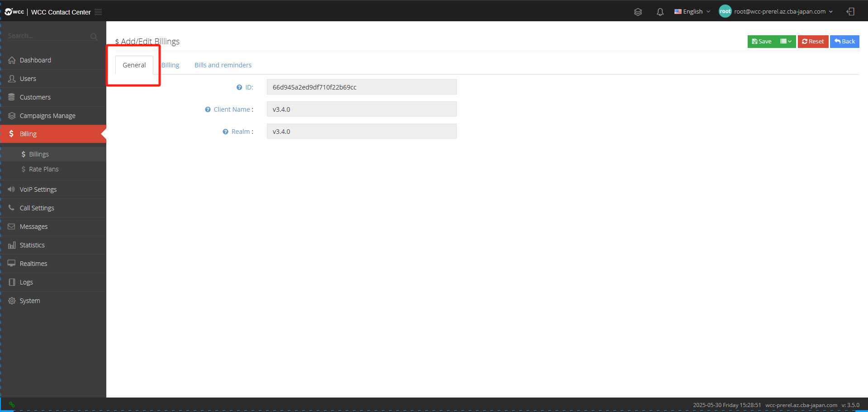The height and width of the screenshot is (412, 868).
Task: Open Messages in the sidebar
Action: [53, 227]
